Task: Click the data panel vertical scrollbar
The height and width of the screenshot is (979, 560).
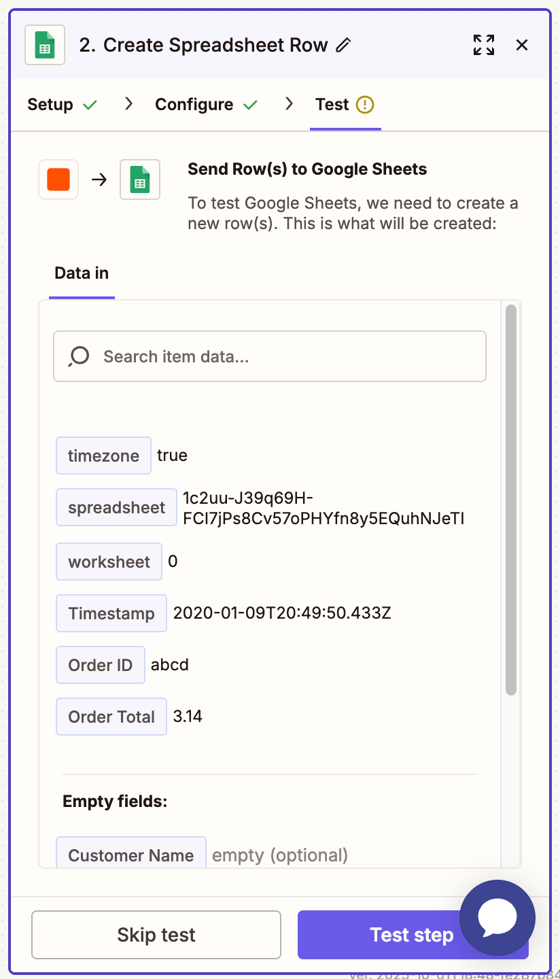Action: click(511, 500)
